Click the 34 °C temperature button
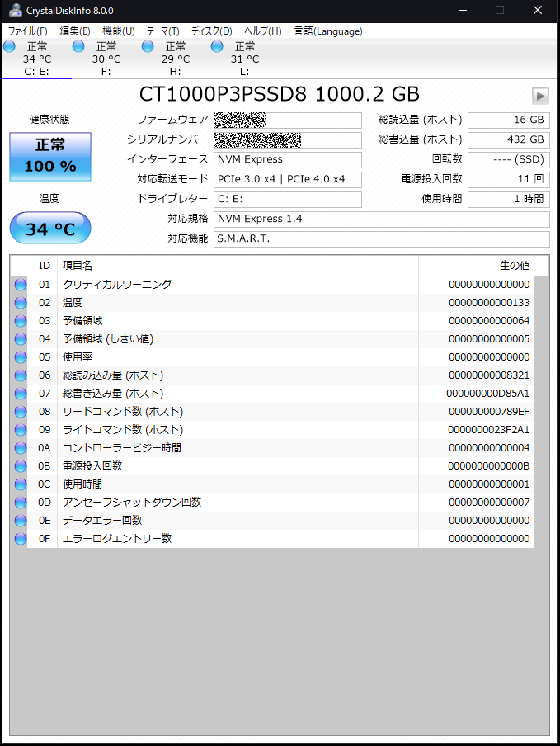The image size is (560, 746). pyautogui.click(x=50, y=229)
